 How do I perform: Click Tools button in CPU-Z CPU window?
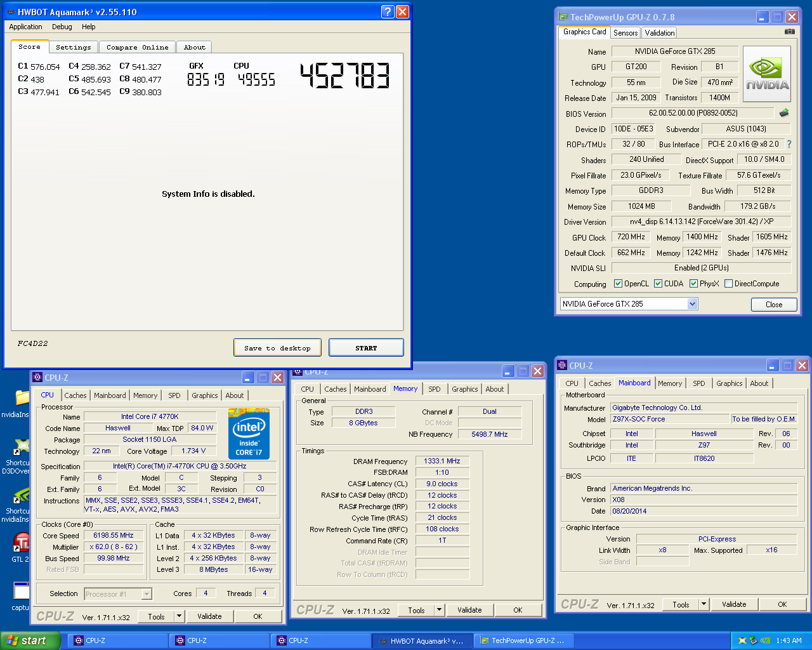pyautogui.click(x=156, y=616)
